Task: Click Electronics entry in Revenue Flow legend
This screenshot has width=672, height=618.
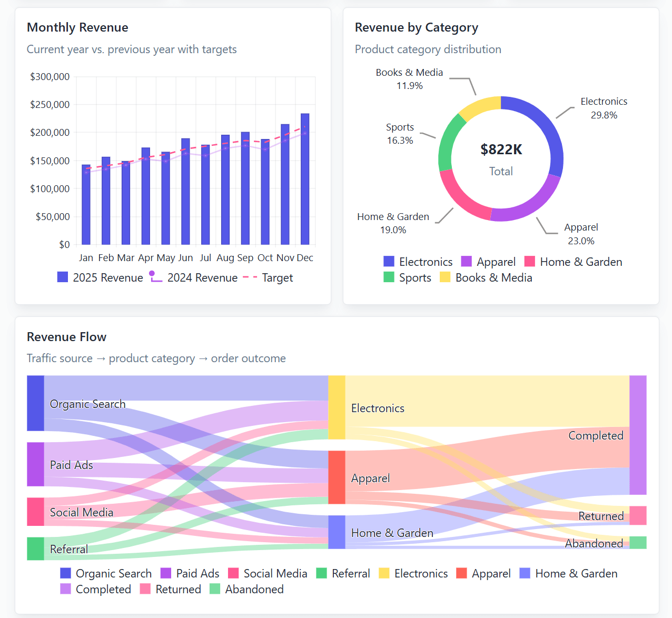Action: (x=413, y=573)
